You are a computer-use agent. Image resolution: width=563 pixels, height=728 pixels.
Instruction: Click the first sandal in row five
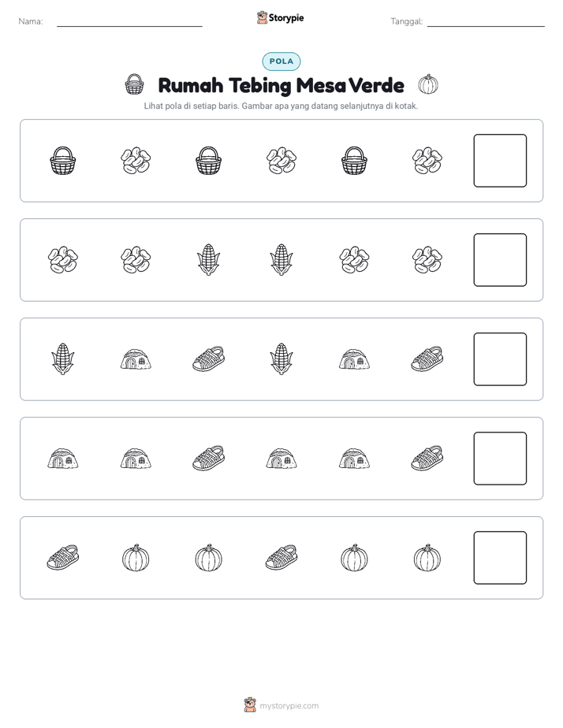point(63,558)
